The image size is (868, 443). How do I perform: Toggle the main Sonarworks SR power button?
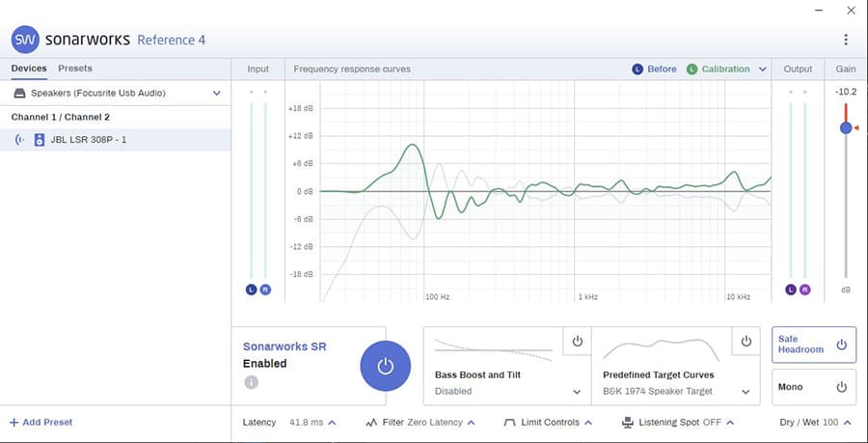[x=385, y=366]
